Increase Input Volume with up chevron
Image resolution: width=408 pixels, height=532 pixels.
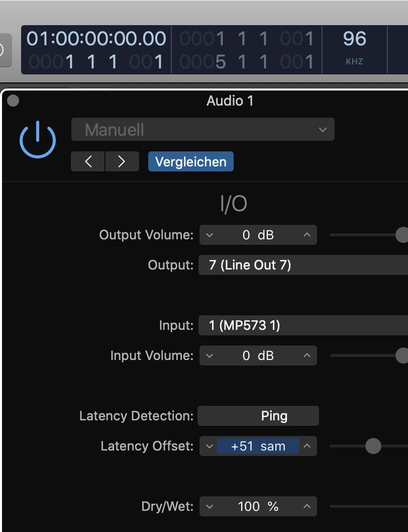tap(307, 356)
